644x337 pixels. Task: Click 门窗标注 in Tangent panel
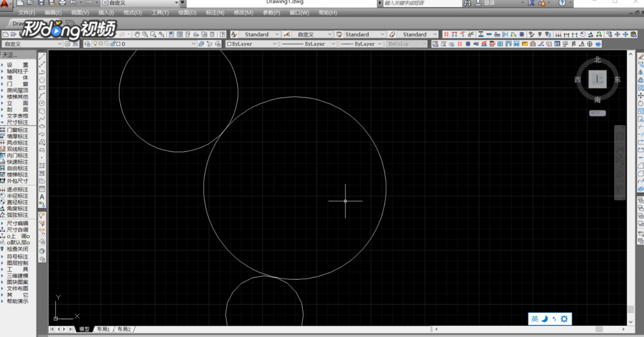(x=17, y=130)
